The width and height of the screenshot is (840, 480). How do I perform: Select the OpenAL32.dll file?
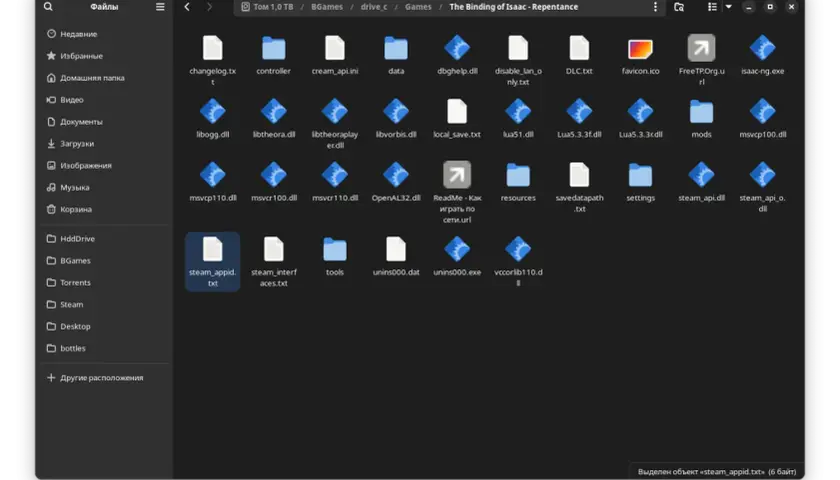coord(396,181)
